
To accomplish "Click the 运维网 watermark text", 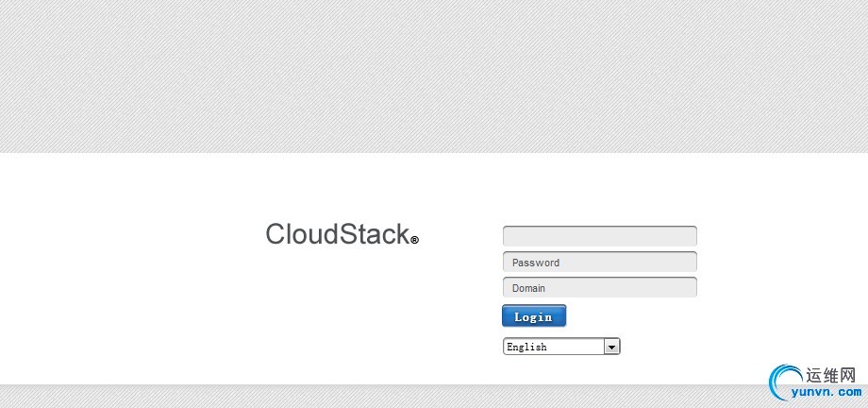I will coord(831,375).
